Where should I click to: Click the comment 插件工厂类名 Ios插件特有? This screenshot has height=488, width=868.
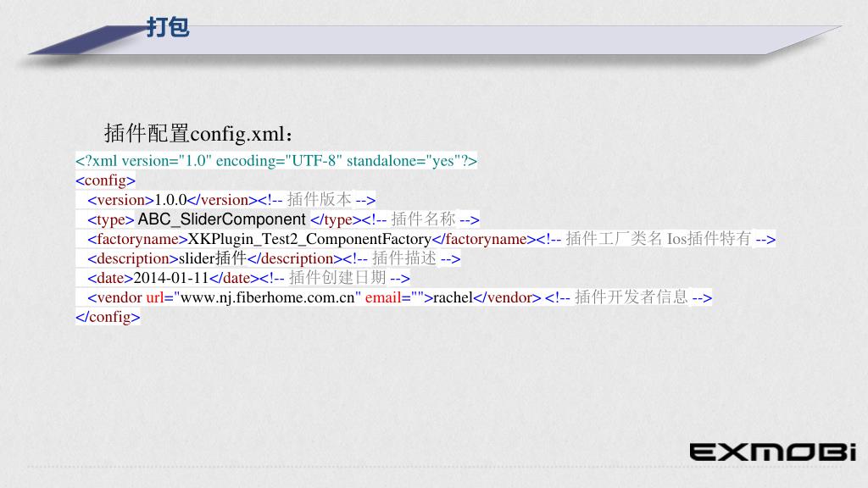pos(658,239)
